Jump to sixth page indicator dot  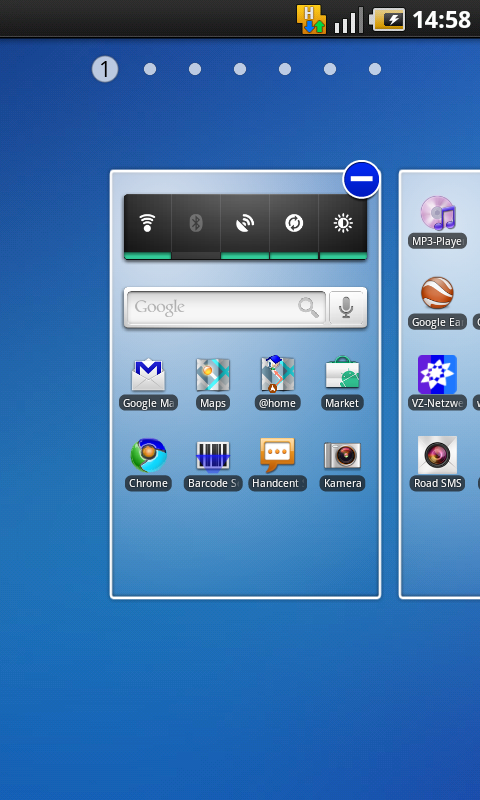(330, 69)
